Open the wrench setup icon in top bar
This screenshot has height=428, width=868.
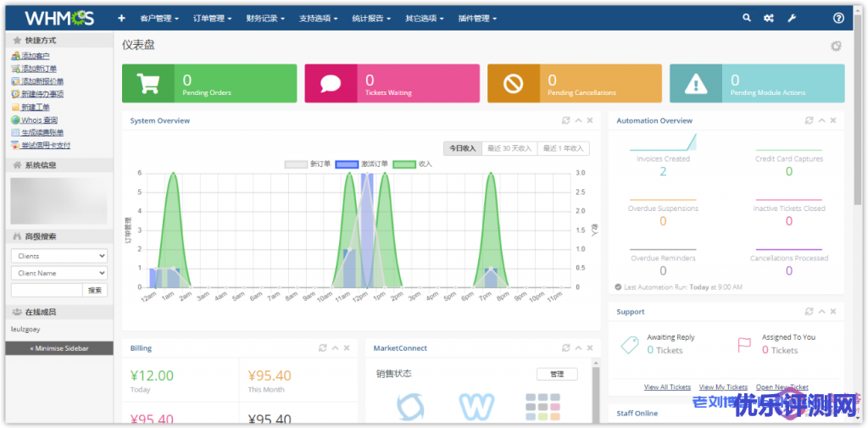792,18
